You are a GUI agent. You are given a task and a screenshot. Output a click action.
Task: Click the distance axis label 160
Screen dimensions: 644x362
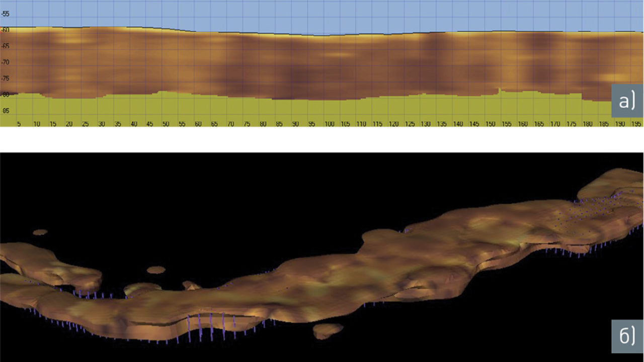click(522, 124)
